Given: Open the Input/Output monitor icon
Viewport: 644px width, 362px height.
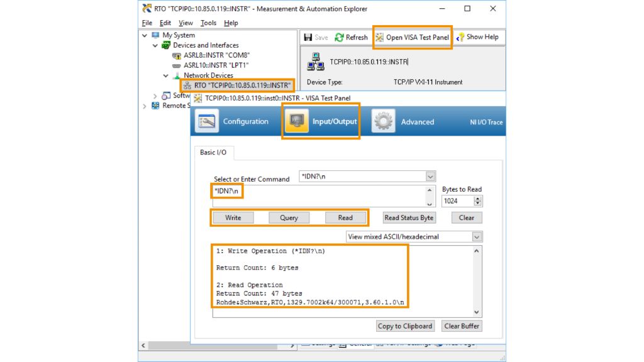Looking at the screenshot, I should [x=297, y=121].
